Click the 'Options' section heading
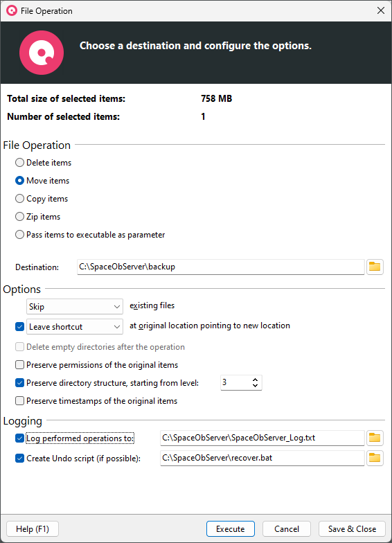The image size is (392, 543). 22,290
